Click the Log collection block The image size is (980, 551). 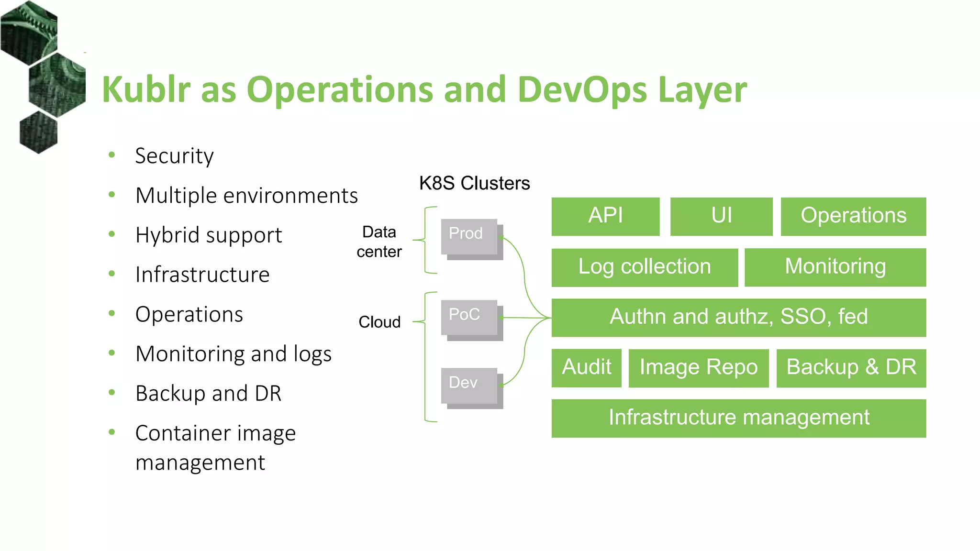(x=644, y=267)
